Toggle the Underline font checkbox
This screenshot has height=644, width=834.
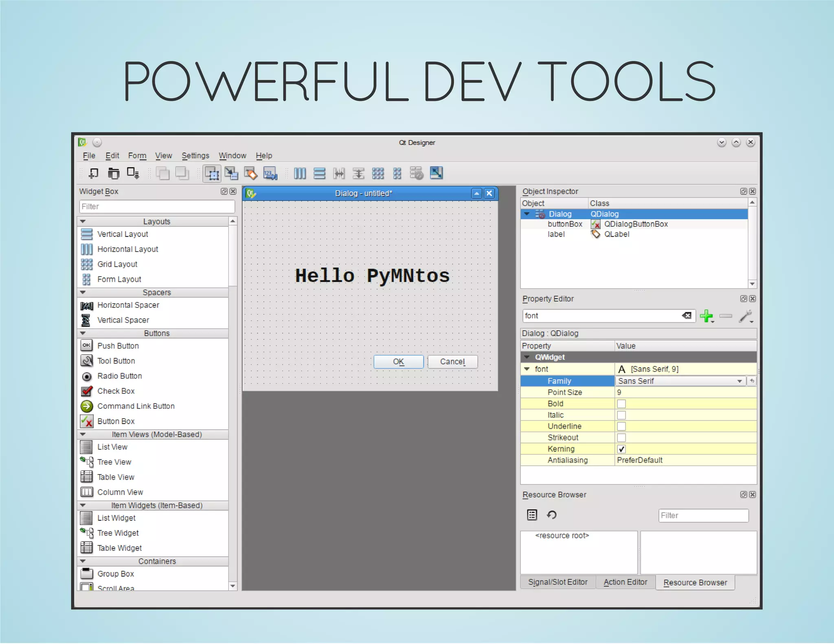point(621,426)
